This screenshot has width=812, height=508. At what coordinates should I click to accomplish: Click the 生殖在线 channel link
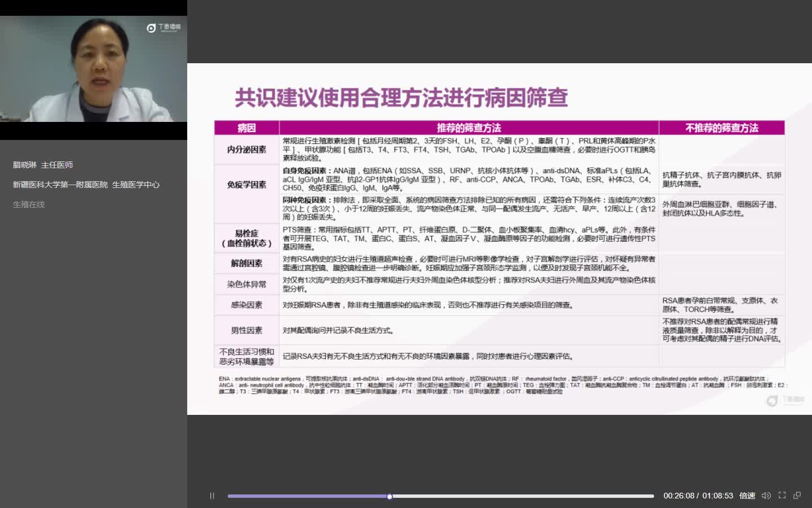(29, 204)
